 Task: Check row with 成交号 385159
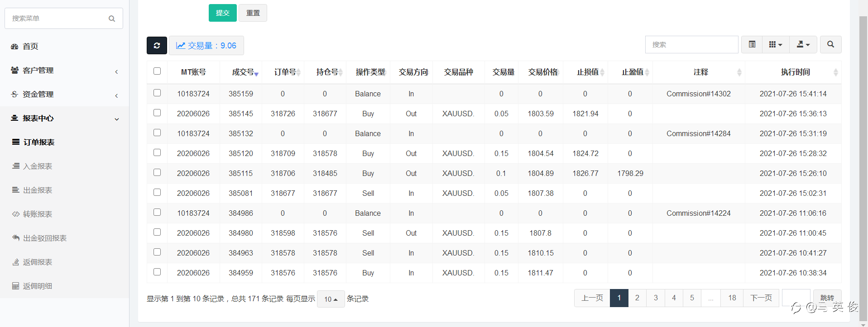tap(157, 93)
